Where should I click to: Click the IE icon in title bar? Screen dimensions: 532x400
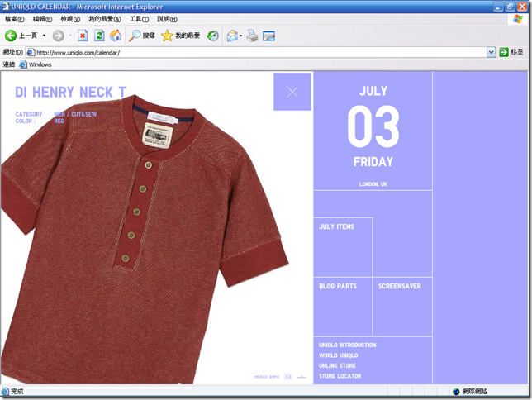(x=5, y=6)
